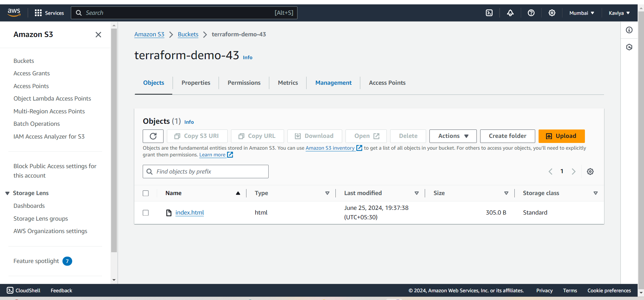Viewport: 644px width, 300px height.
Task: Open the settings gear in the top bar
Action: (552, 13)
